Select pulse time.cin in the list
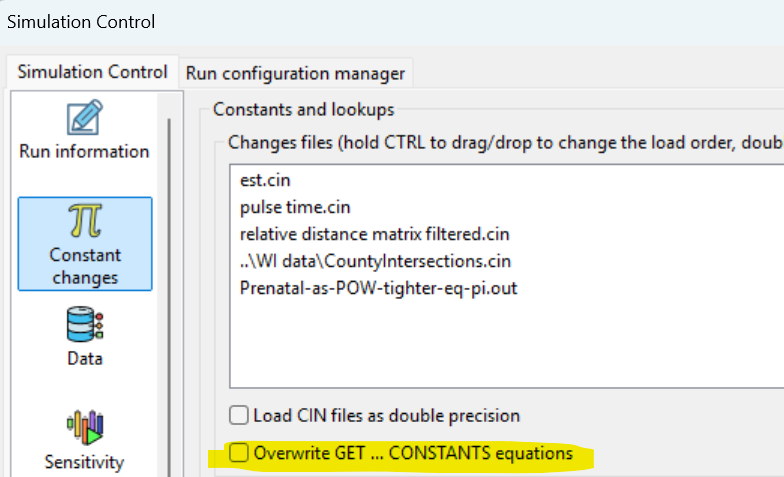Screen dimensions: 784x477 295,207
